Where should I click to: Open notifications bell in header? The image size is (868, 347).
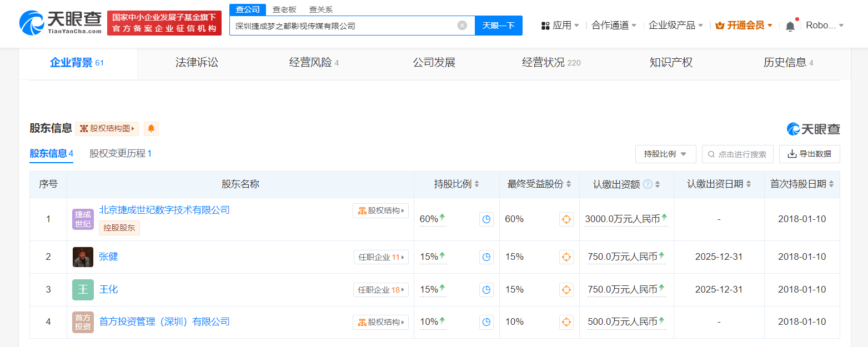click(790, 26)
